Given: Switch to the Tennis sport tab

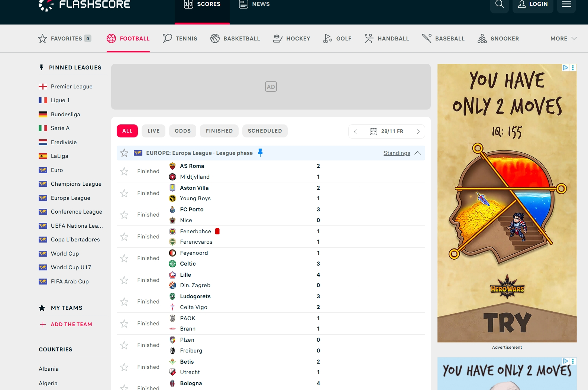Looking at the screenshot, I should click(180, 39).
